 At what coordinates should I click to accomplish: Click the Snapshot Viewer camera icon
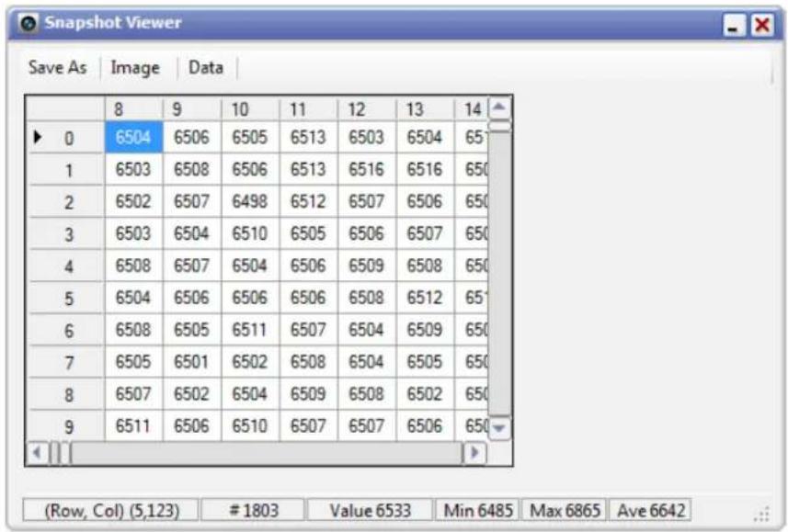pos(29,23)
